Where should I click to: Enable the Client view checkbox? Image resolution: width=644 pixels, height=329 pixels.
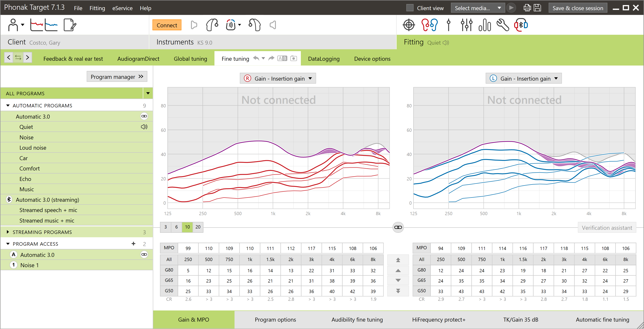410,8
